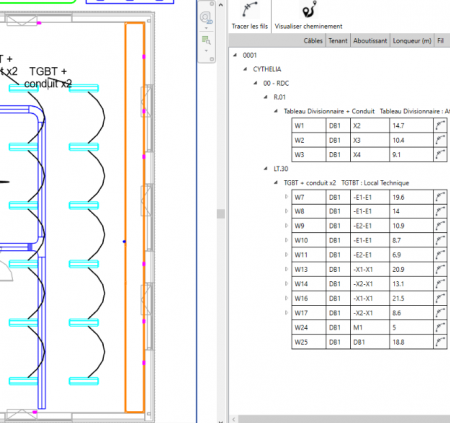Click the wire trace icon for cable W25
Viewport: 450px width, 423px height.
440,342
